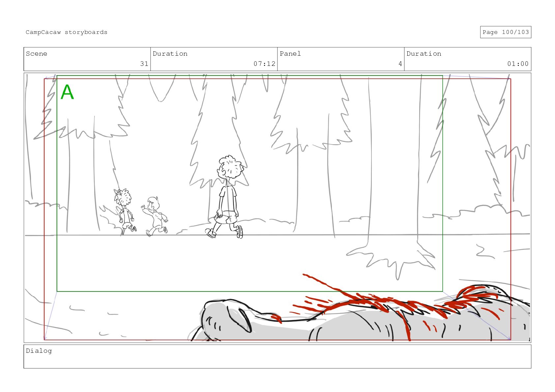
Task: Click the spiky-haired running child
Action: (125, 211)
